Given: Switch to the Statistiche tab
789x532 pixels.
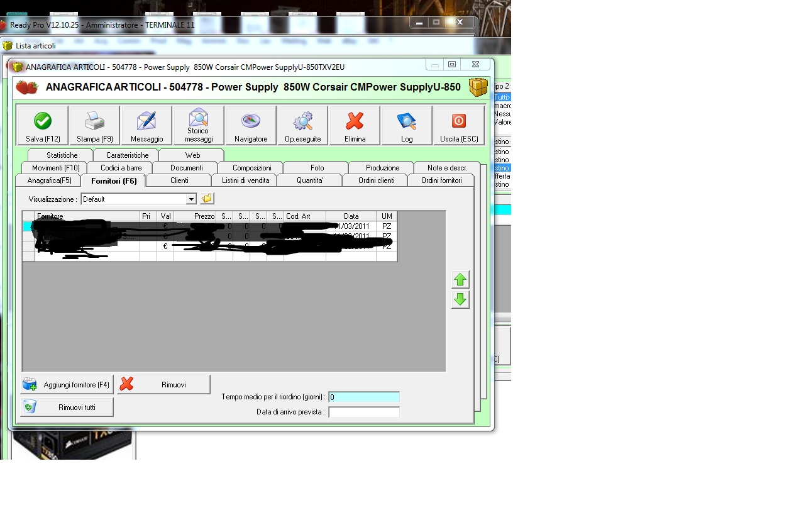Looking at the screenshot, I should (x=62, y=155).
